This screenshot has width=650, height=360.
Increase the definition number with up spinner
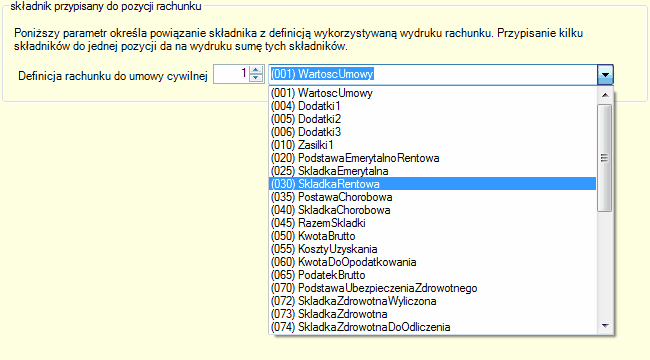coord(257,71)
